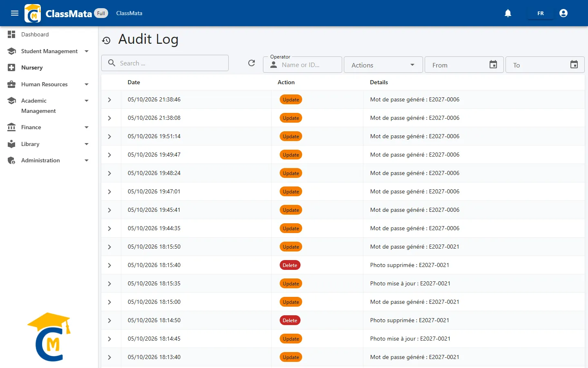588x368 pixels.
Task: Focus the Search input field
Action: pos(165,63)
